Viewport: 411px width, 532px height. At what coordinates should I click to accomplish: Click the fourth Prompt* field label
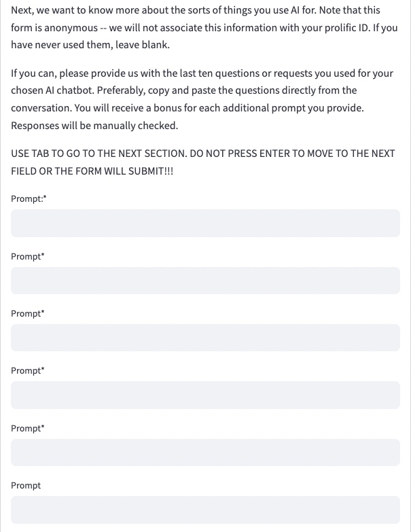[27, 370]
